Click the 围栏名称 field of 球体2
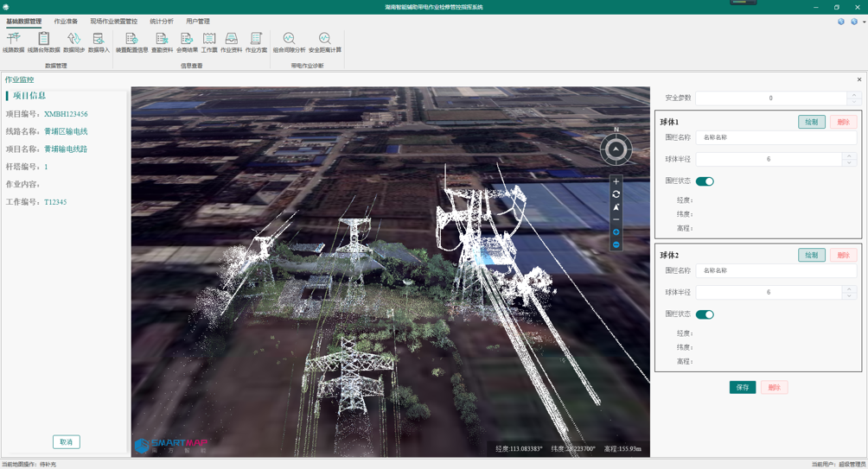 (775, 270)
